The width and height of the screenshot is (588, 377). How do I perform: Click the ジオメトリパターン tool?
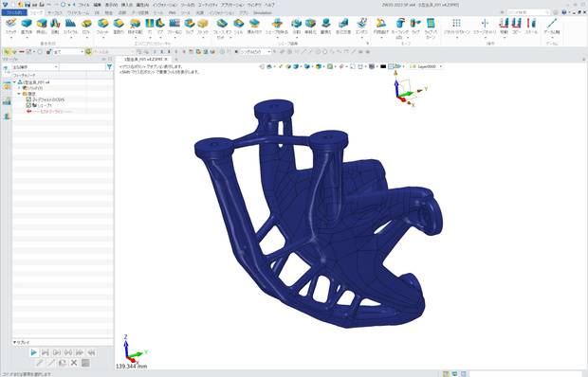click(456, 27)
